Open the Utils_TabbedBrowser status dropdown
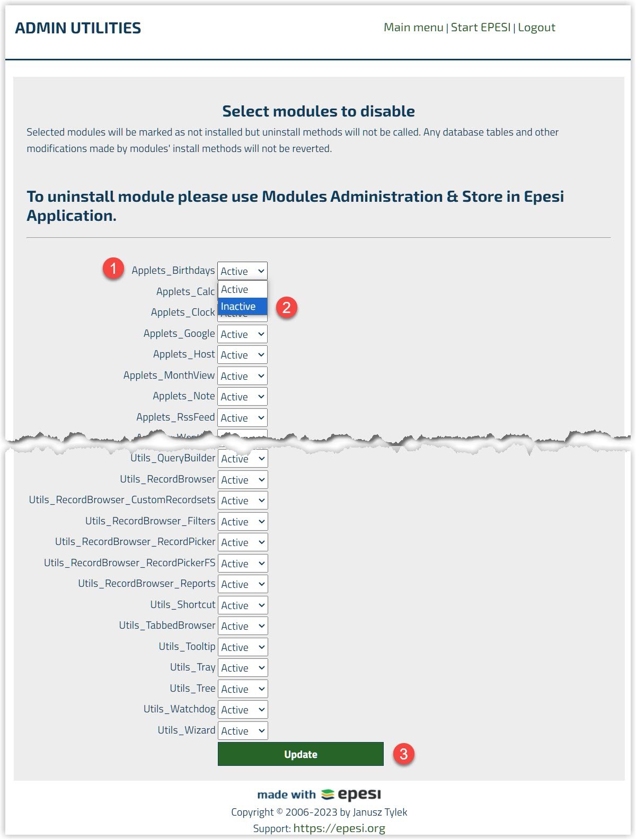This screenshot has height=840, width=636. click(x=243, y=626)
